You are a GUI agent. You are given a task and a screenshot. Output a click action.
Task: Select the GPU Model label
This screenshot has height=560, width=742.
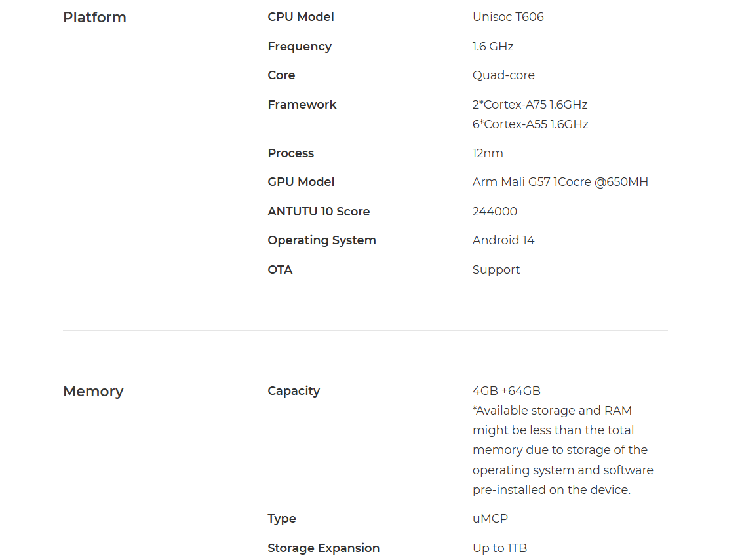301,182
